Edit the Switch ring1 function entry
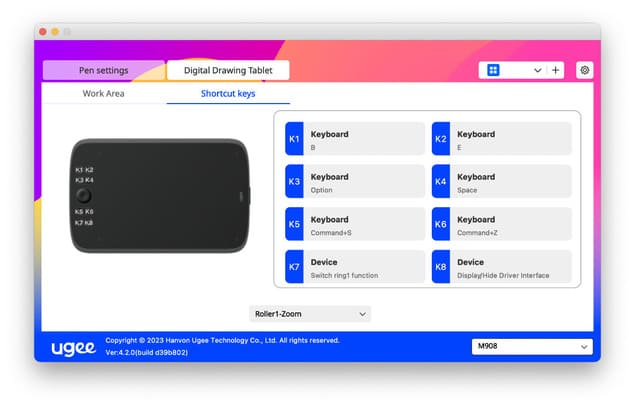 pos(355,267)
